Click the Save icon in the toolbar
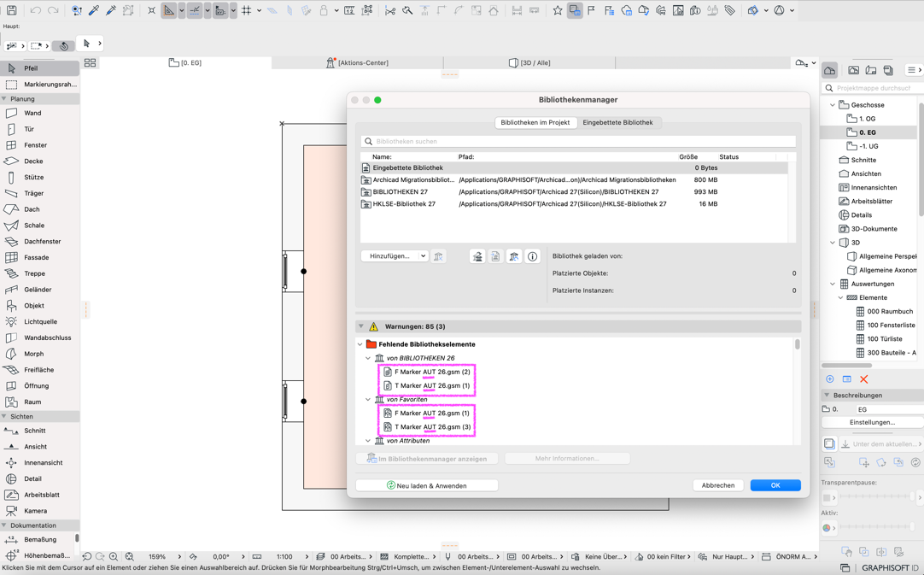 coord(12,10)
